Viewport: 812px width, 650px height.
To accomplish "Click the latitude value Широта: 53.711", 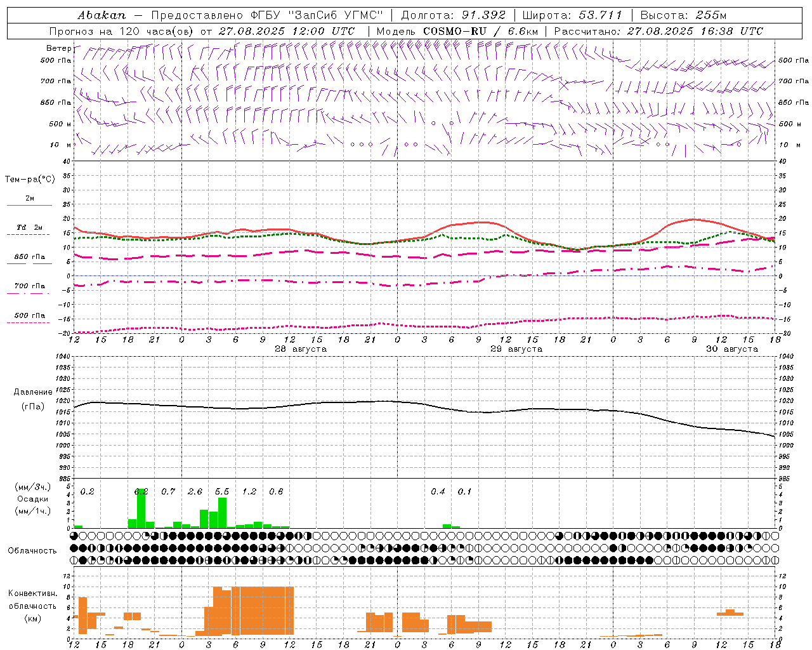I will click(x=572, y=15).
